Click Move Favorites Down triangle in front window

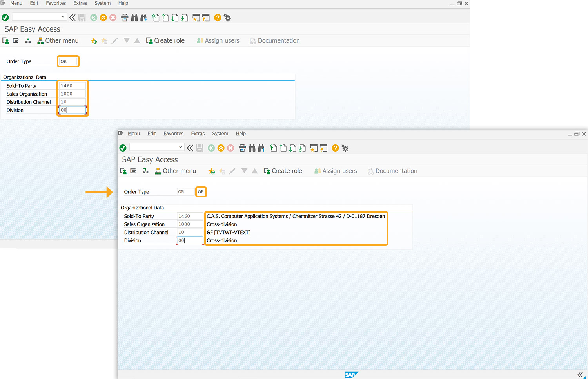coord(244,171)
